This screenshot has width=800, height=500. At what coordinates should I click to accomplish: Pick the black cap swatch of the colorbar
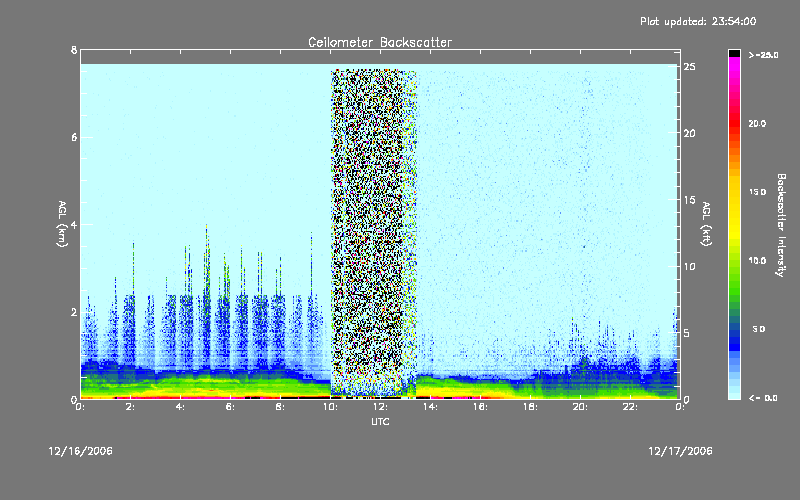point(734,53)
